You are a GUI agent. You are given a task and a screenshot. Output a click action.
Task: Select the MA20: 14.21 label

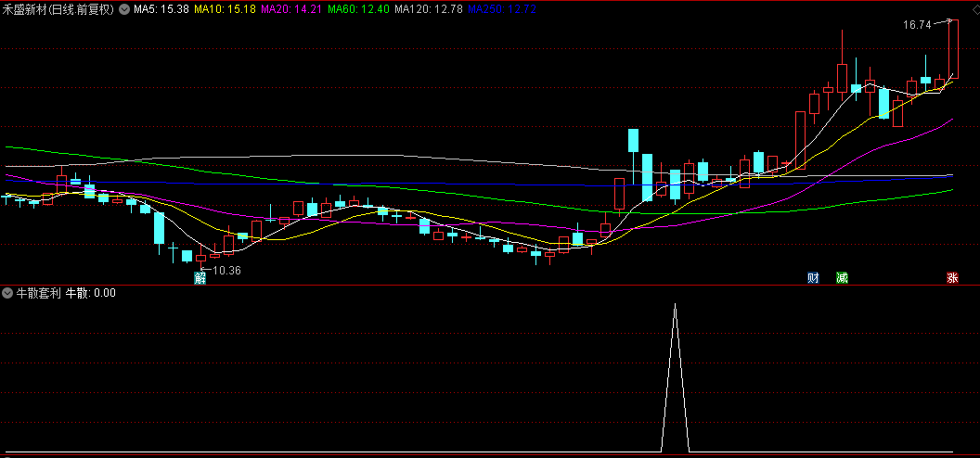coord(291,9)
